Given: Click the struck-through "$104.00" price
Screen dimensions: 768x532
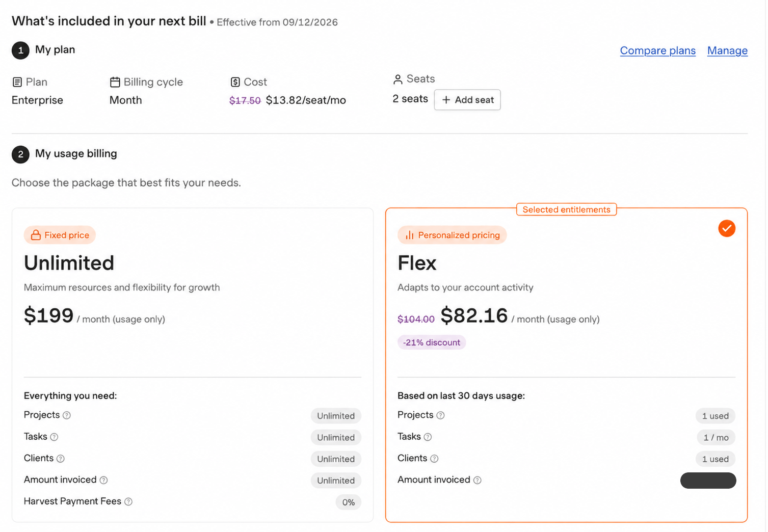Looking at the screenshot, I should (416, 319).
